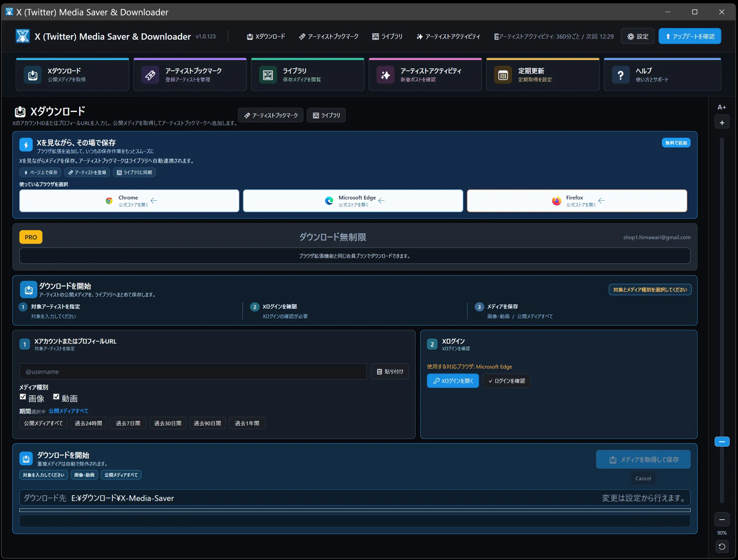Select the 過去24時間 period option
This screenshot has height=560, width=738.
(88, 423)
